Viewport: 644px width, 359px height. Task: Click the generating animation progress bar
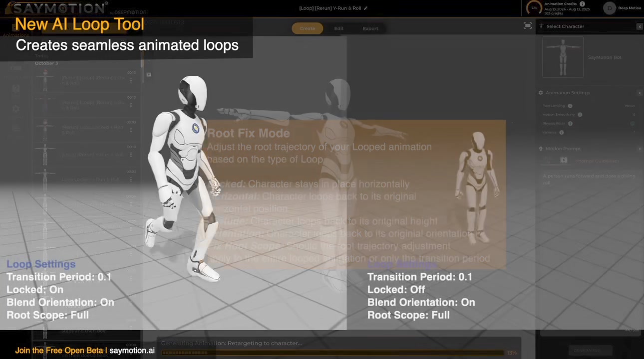333,353
